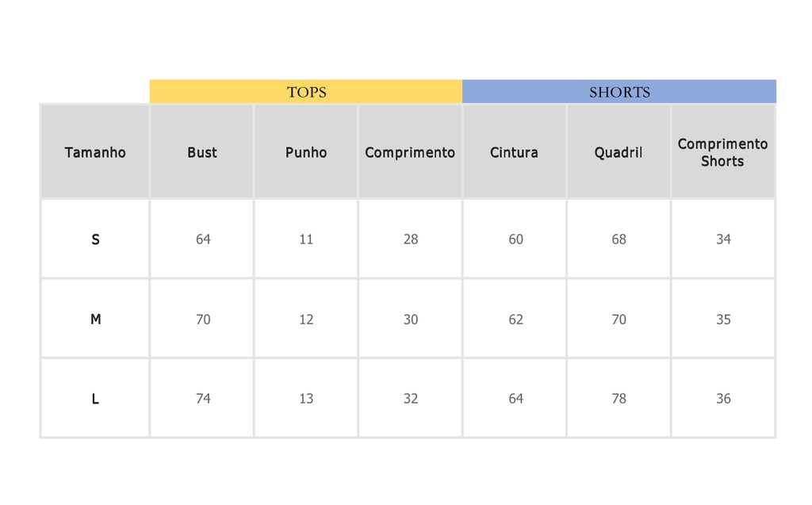Viewport: 812px width, 505px height.
Task: Select the size L row label
Action: (x=95, y=398)
